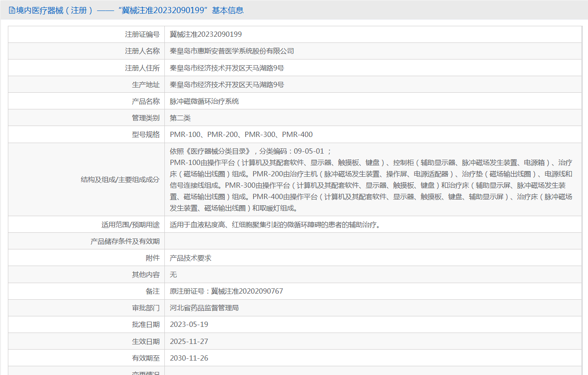Screen dimensions: 588x375
Task: Click the label 备注
Action: 153,291
